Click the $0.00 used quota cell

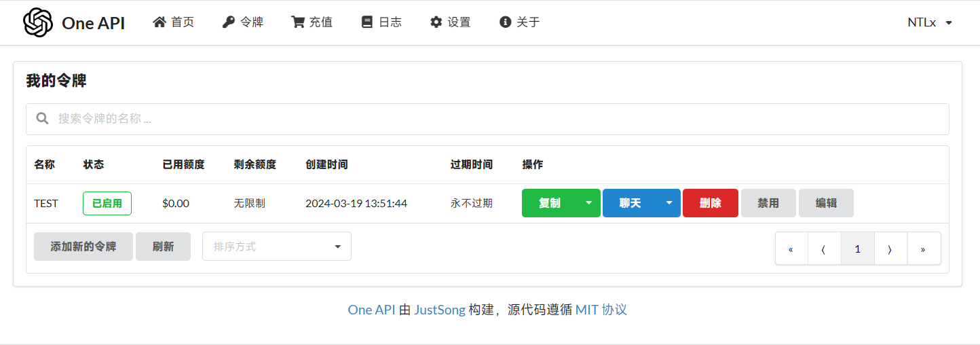pyautogui.click(x=176, y=203)
